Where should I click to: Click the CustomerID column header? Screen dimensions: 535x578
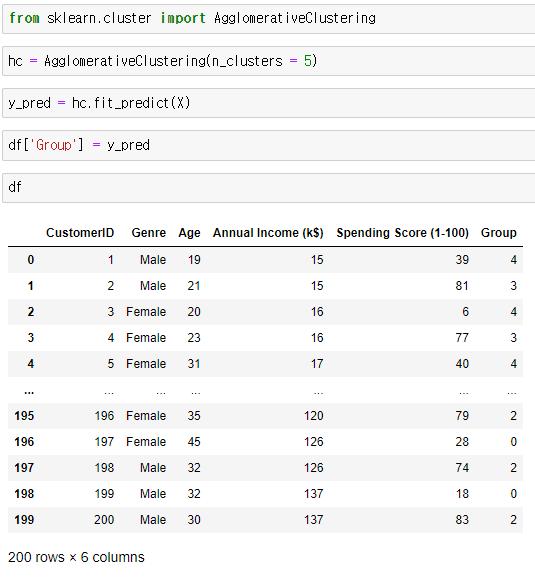(80, 233)
